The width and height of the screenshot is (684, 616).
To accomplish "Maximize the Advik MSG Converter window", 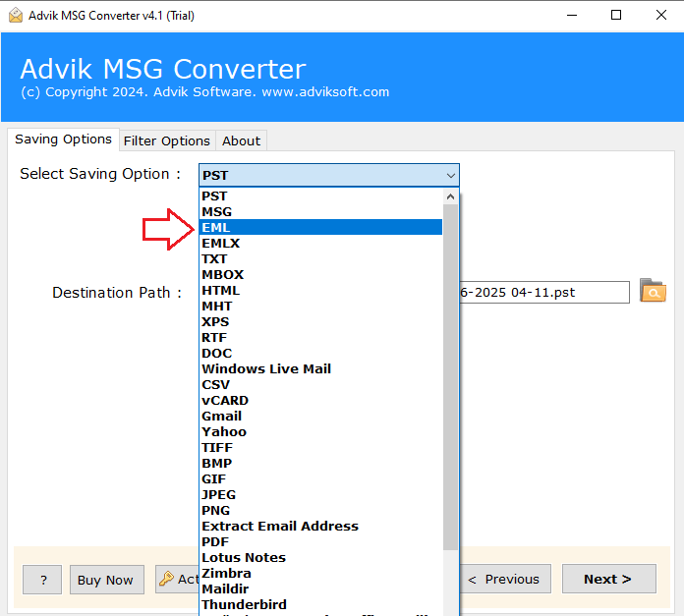I will [616, 16].
